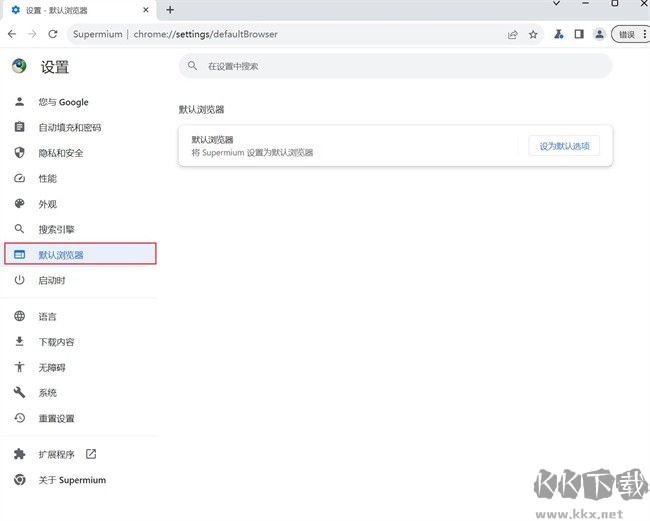Click the clipboard icon beside 自动填充和密码
Viewport: 650px width, 521px height.
[19, 127]
